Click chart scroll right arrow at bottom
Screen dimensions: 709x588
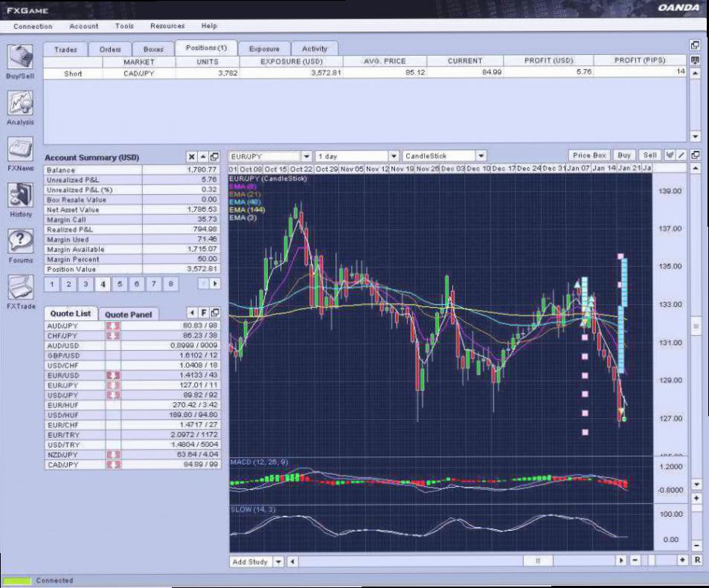[x=621, y=560]
